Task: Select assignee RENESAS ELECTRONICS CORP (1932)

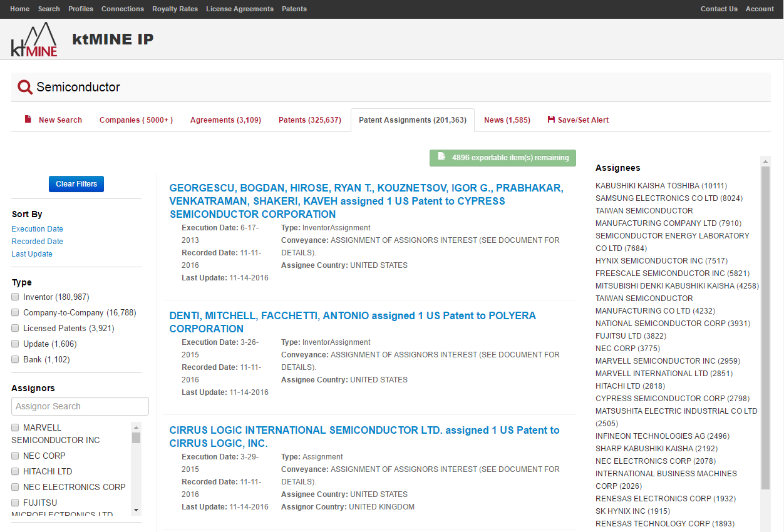Action: click(666, 499)
